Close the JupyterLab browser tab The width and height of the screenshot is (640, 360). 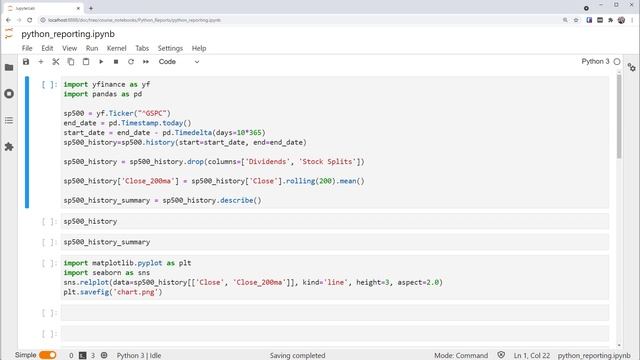point(78,8)
